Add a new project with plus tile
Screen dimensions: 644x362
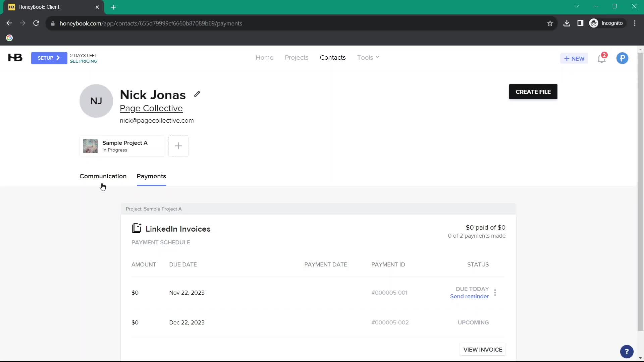point(178,146)
